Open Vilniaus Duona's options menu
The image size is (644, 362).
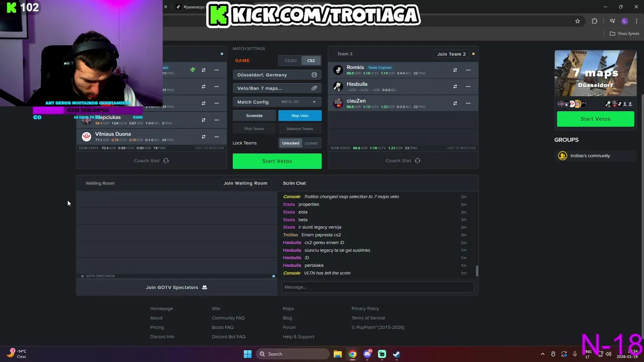[216, 137]
